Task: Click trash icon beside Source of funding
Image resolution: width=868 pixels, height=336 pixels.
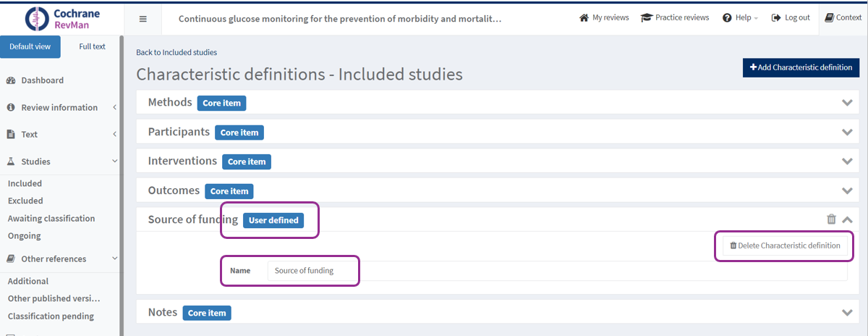Action: (x=831, y=219)
